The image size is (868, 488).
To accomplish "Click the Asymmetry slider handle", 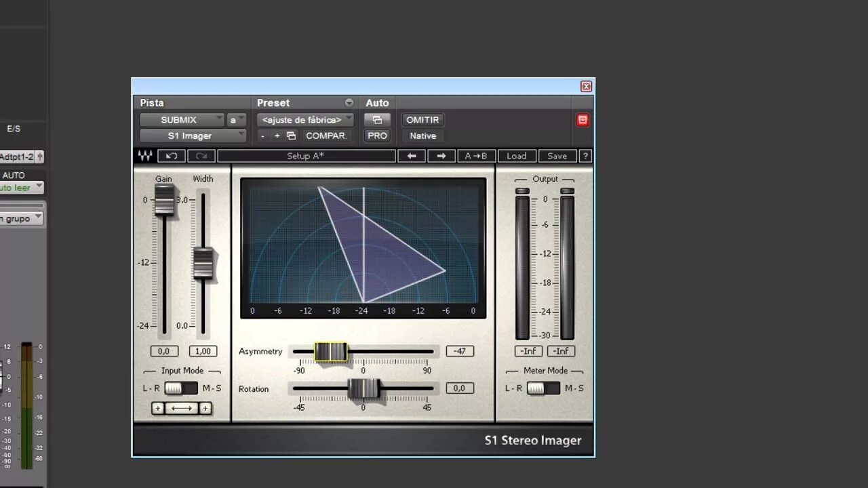I will tap(331, 352).
